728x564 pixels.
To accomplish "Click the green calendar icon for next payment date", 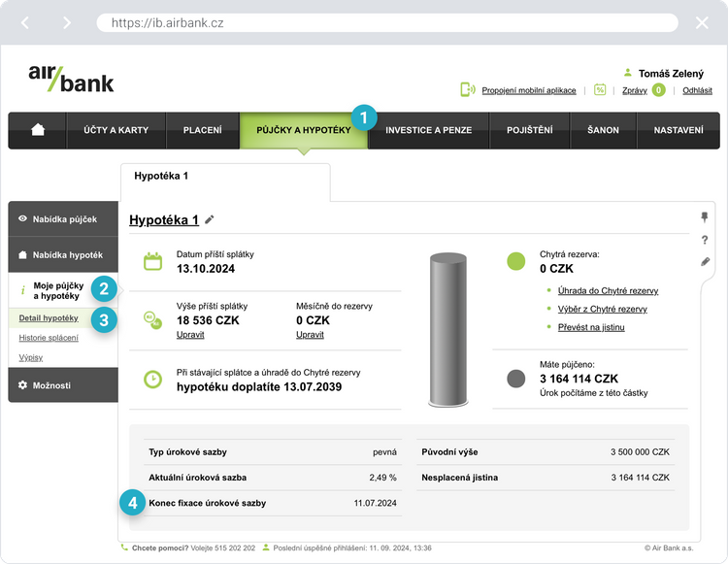I will (x=152, y=261).
